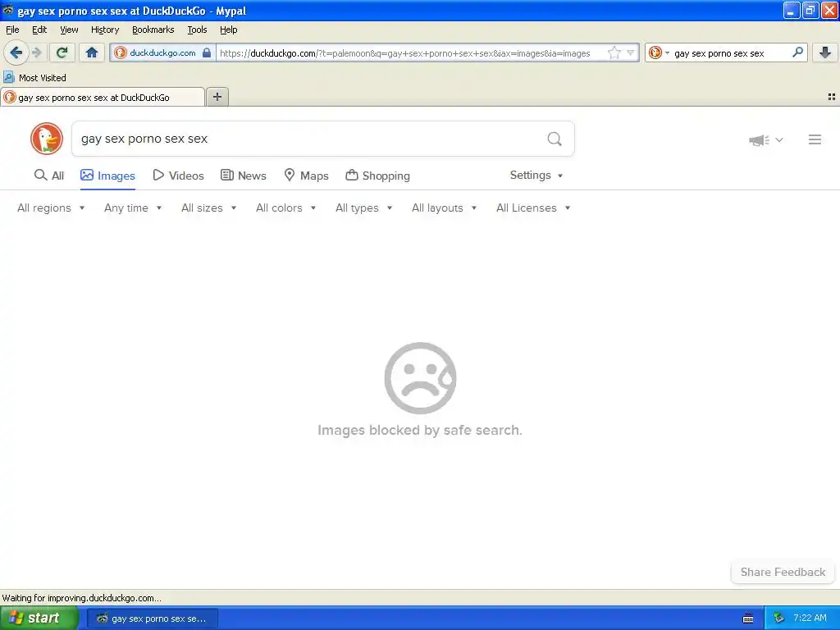840x630 pixels.
Task: Open the Downloads arrow button
Action: coord(825,52)
